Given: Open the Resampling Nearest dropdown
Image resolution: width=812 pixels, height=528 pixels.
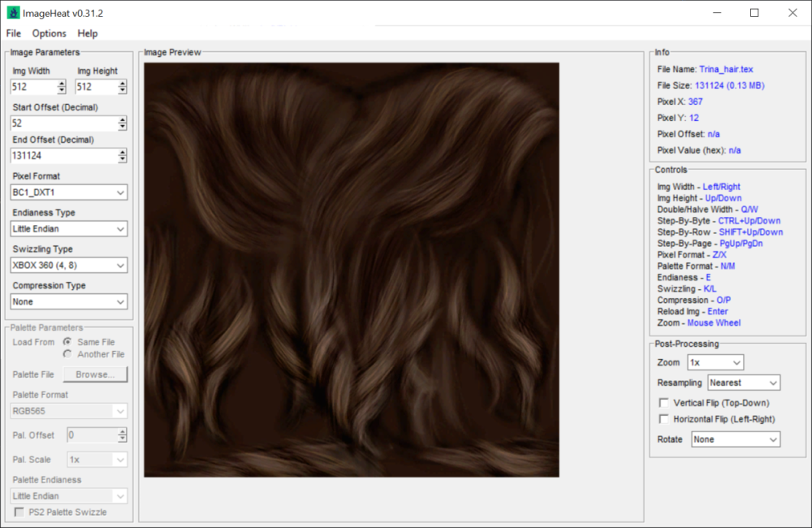Looking at the screenshot, I should tap(744, 383).
